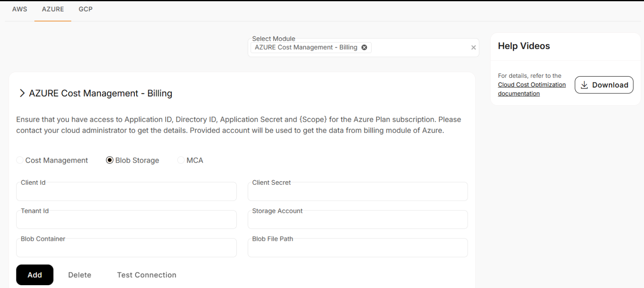The height and width of the screenshot is (288, 644).
Task: Choose the Blob Storage radio button
Action: [x=109, y=160]
